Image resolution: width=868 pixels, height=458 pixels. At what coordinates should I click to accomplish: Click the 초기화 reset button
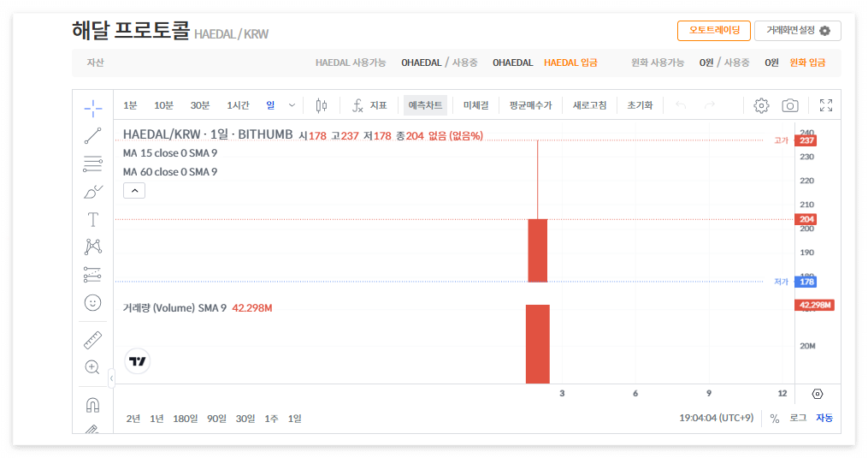click(640, 105)
